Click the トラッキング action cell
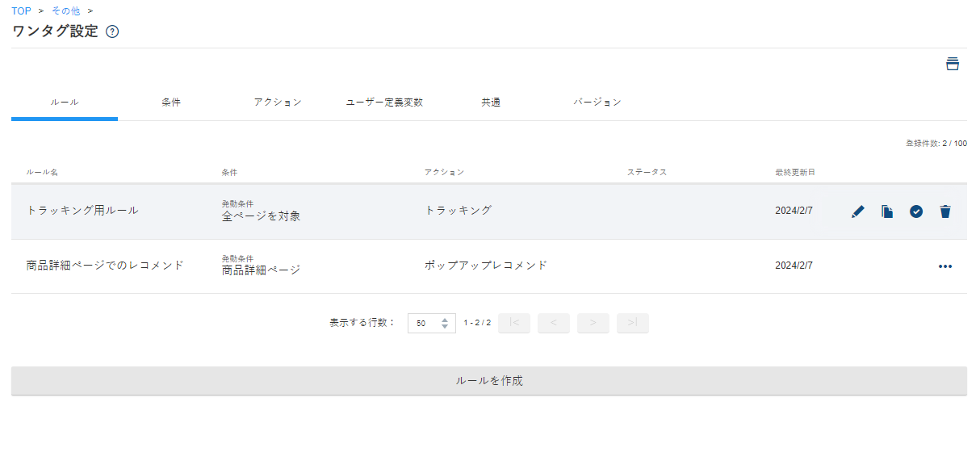 pos(459,210)
